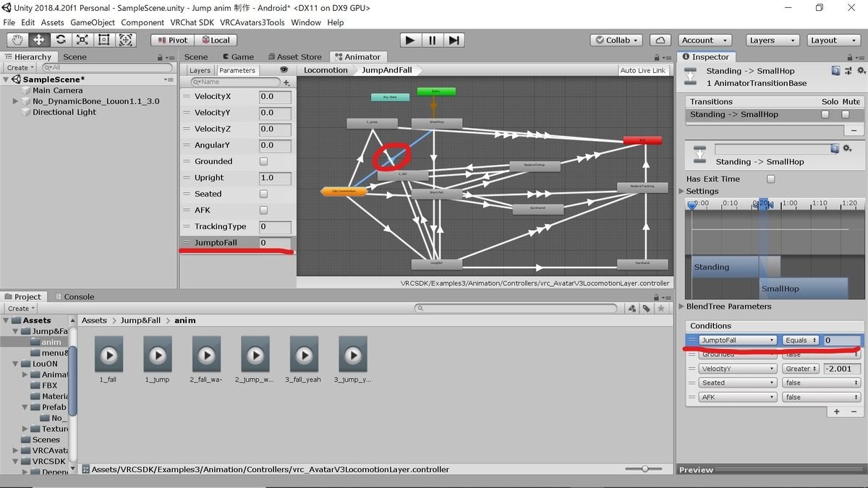
Task: Open the Equals comparison dropdown
Action: click(x=800, y=340)
